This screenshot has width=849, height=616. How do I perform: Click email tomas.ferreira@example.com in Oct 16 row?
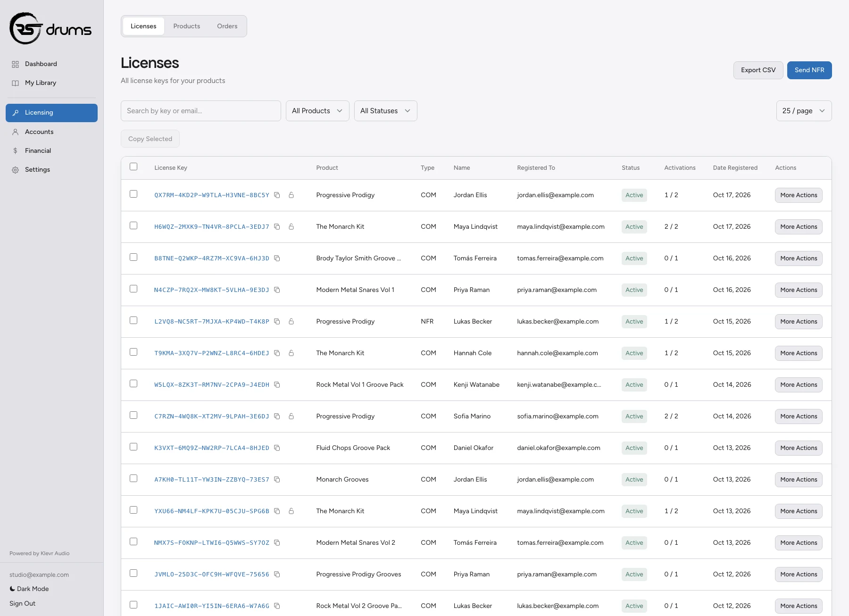click(560, 258)
